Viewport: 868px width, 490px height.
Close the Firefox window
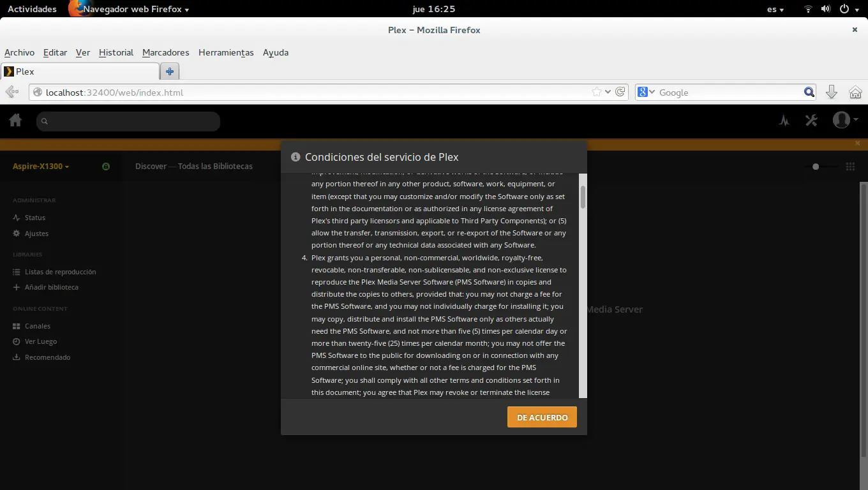[855, 29]
